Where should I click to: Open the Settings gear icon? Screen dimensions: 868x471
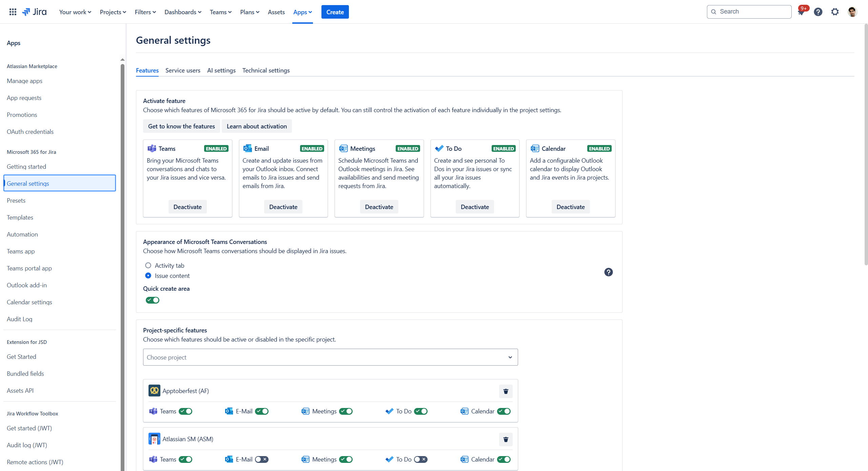[x=835, y=12]
